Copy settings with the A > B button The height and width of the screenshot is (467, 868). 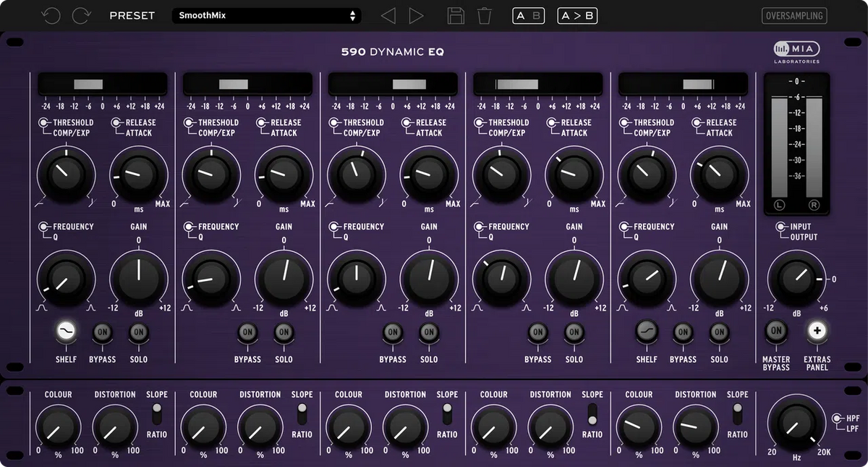[576, 15]
